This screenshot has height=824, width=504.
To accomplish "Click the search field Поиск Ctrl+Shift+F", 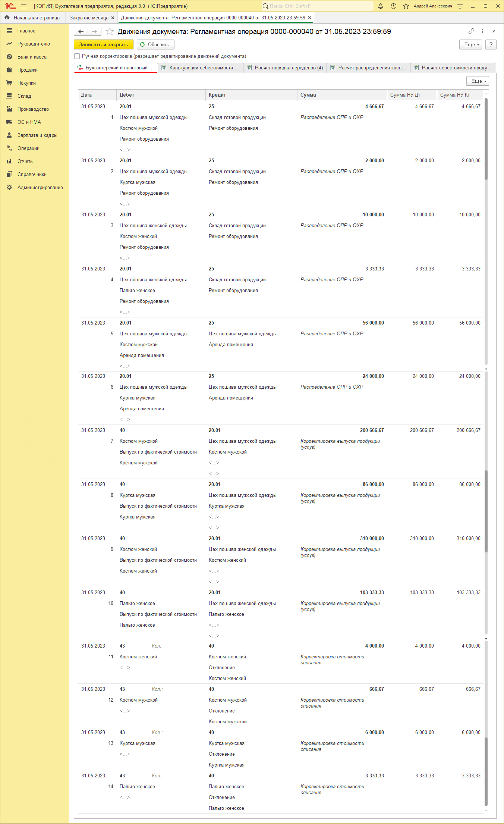I will click(317, 6).
